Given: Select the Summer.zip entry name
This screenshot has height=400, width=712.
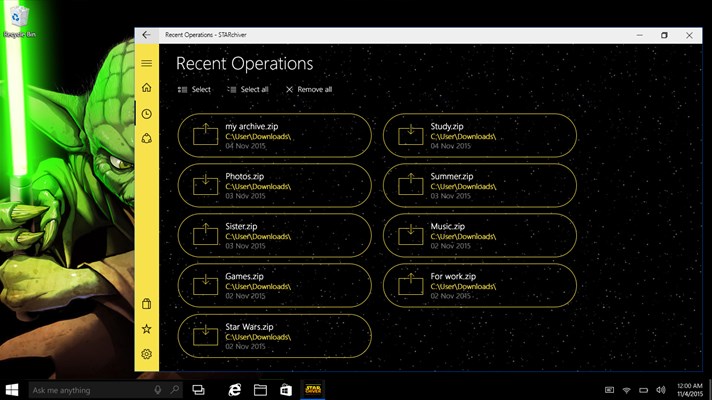Looking at the screenshot, I should pyautogui.click(x=452, y=177).
